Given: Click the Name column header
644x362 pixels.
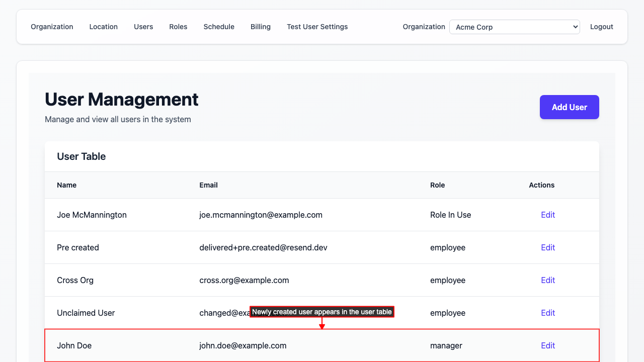Looking at the screenshot, I should click(x=66, y=185).
